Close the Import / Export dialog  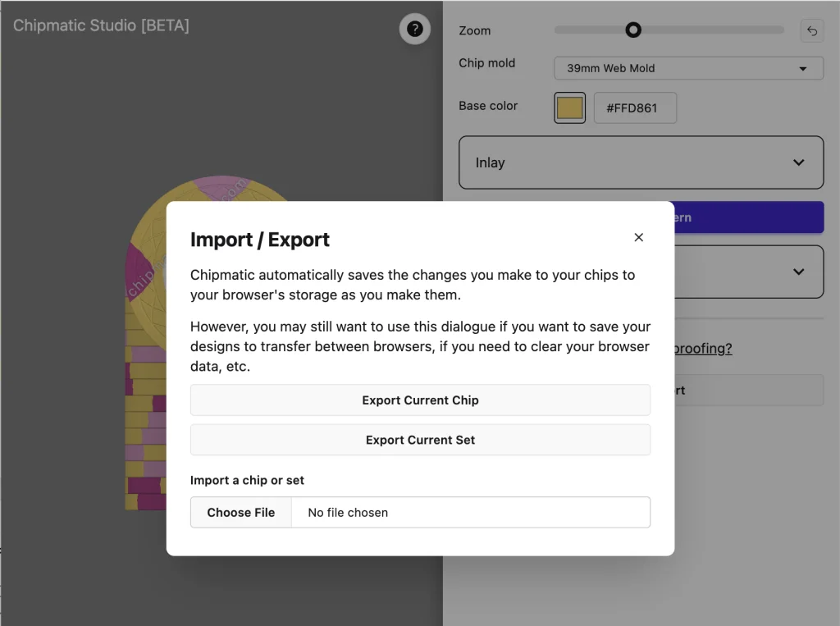coord(638,237)
